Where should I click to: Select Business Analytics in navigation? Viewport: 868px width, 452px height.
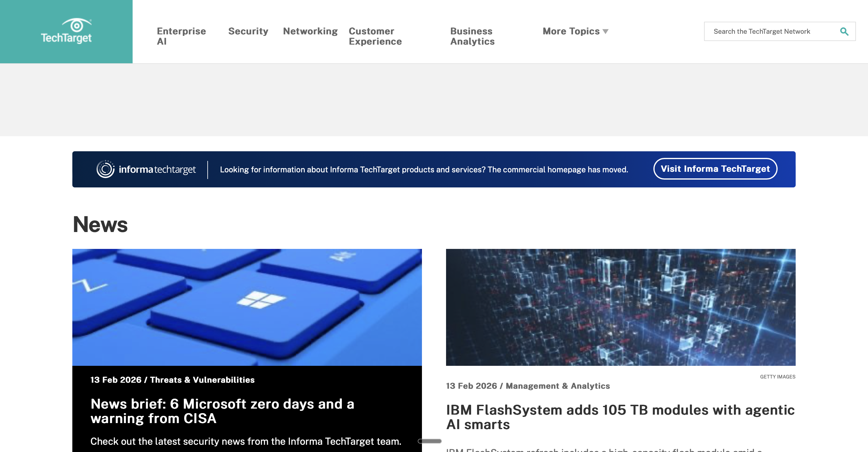tap(472, 36)
